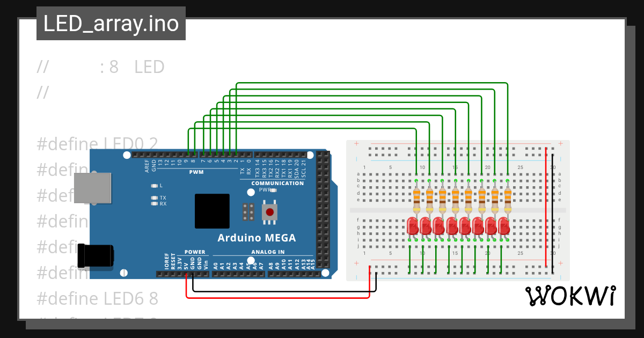Select the ATmega chip on the board
The height and width of the screenshot is (338, 644).
click(x=212, y=210)
